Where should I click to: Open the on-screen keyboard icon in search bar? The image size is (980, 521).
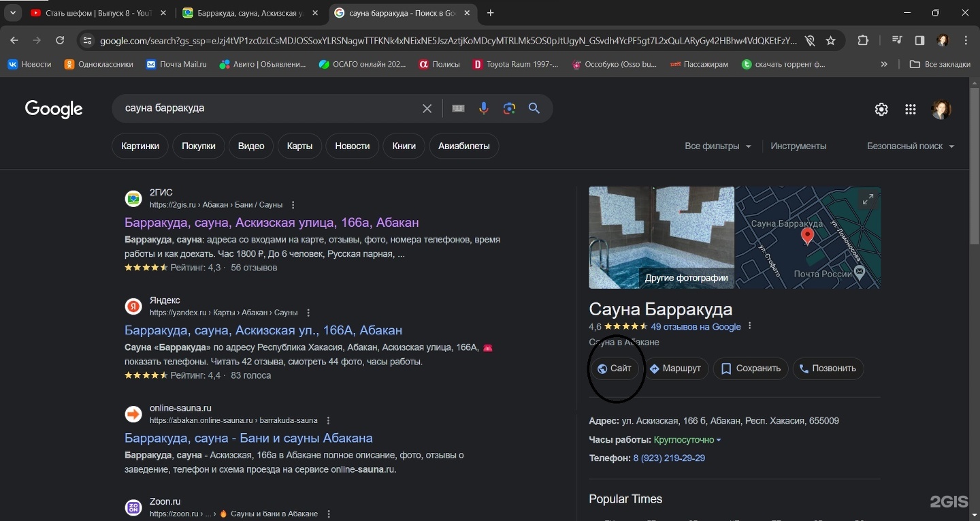coord(459,108)
